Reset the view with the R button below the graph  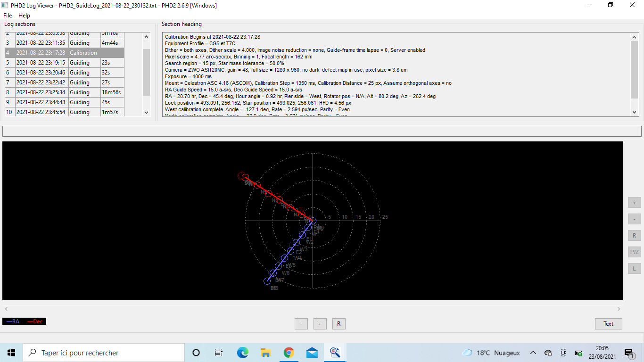(339, 324)
